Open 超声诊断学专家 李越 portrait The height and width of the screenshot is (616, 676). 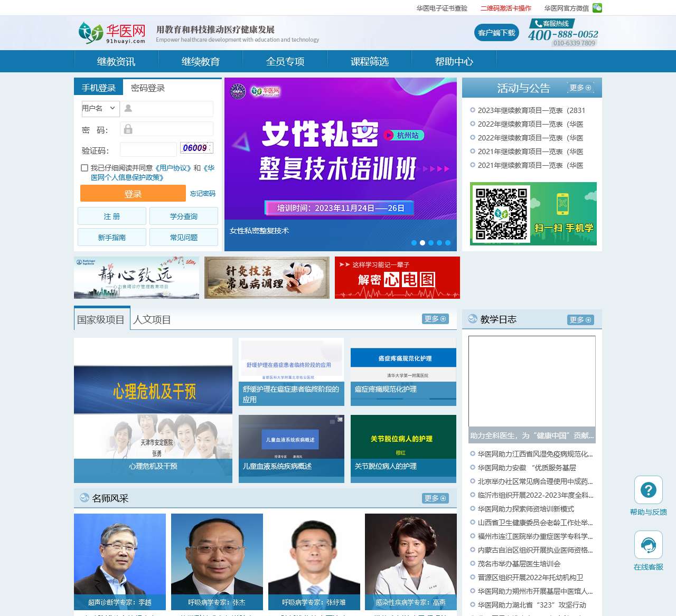click(x=120, y=562)
